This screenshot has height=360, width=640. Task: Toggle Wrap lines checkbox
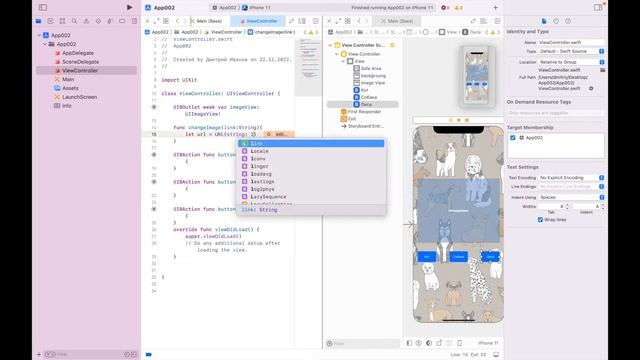point(540,220)
